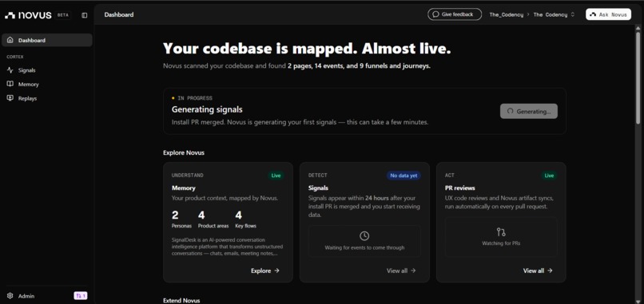Click the Signals pulse icon
644x304 pixels.
coord(10,70)
